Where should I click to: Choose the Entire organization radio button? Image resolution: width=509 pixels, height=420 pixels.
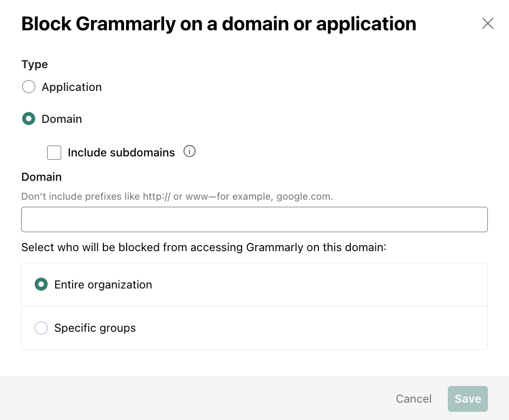coord(41,284)
